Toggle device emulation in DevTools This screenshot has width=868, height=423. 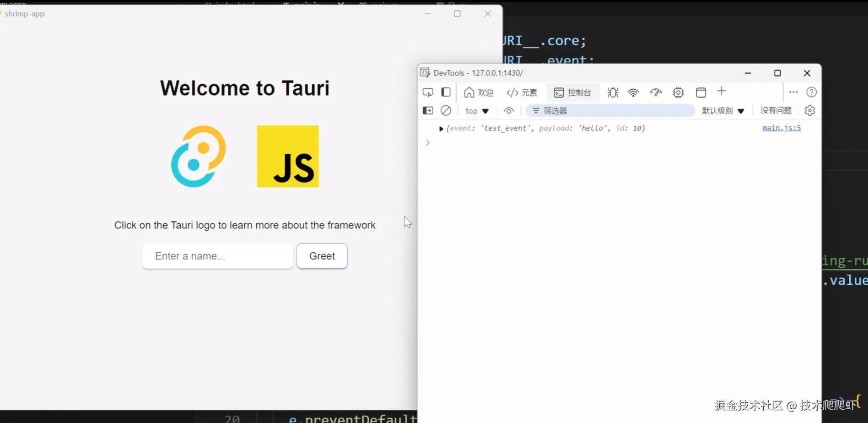point(446,92)
